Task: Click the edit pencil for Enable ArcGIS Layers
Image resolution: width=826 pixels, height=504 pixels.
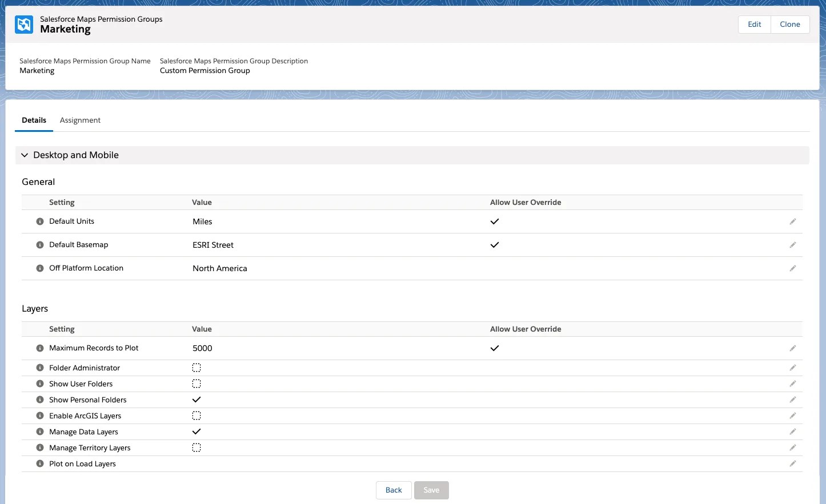Action: tap(793, 416)
